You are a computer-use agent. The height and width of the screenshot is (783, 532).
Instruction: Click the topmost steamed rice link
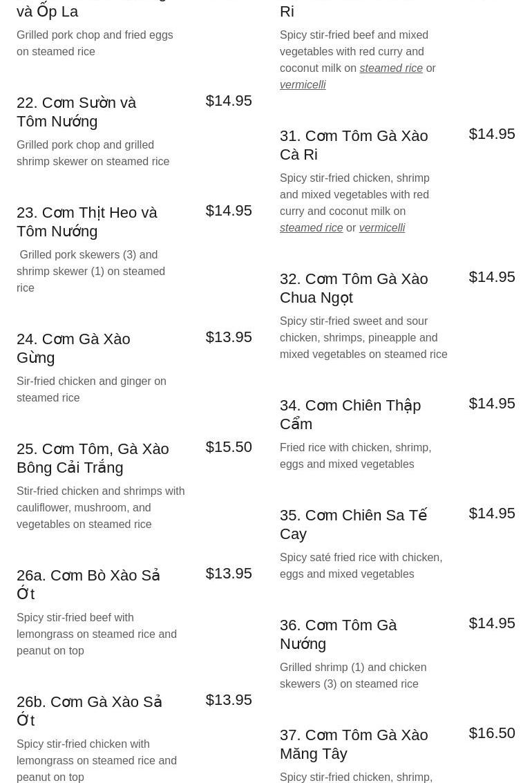click(391, 68)
